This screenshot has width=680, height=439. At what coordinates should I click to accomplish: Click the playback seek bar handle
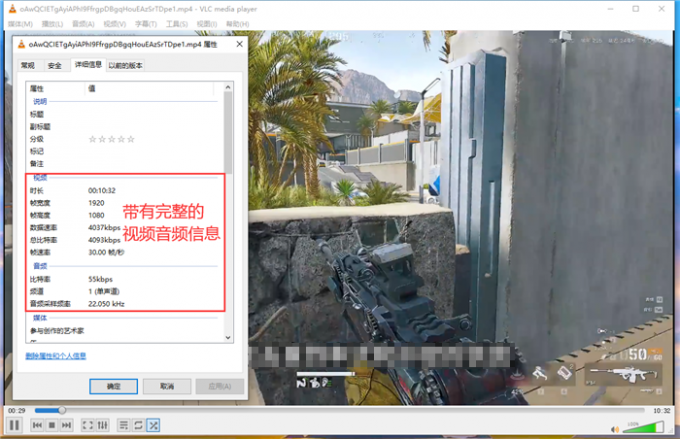click(62, 410)
